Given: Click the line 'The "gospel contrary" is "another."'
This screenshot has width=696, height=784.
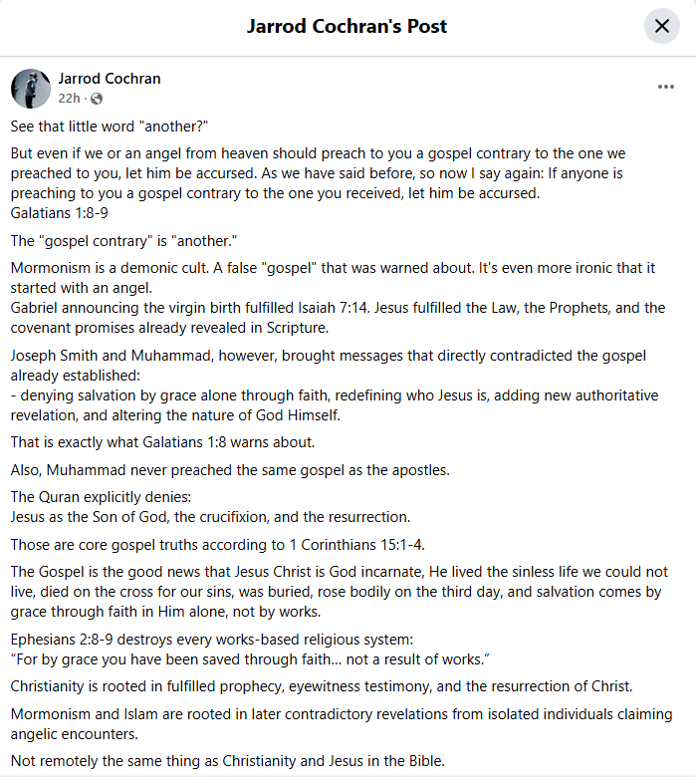Looking at the screenshot, I should pyautogui.click(x=123, y=241).
